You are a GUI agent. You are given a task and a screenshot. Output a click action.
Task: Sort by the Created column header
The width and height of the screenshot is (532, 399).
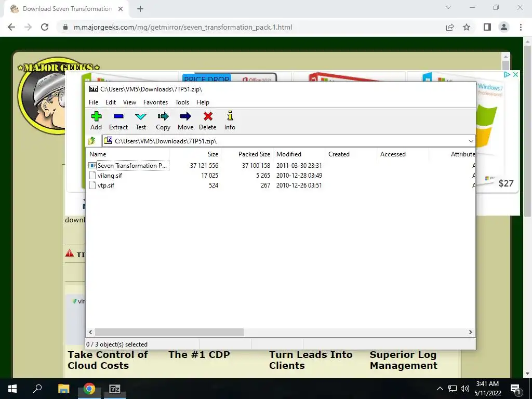[351, 154]
